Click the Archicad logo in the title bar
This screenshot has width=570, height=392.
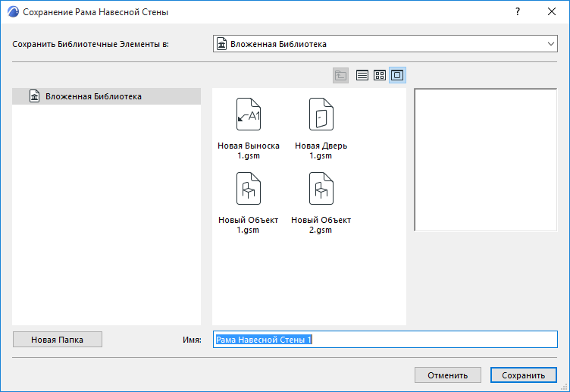(13, 11)
